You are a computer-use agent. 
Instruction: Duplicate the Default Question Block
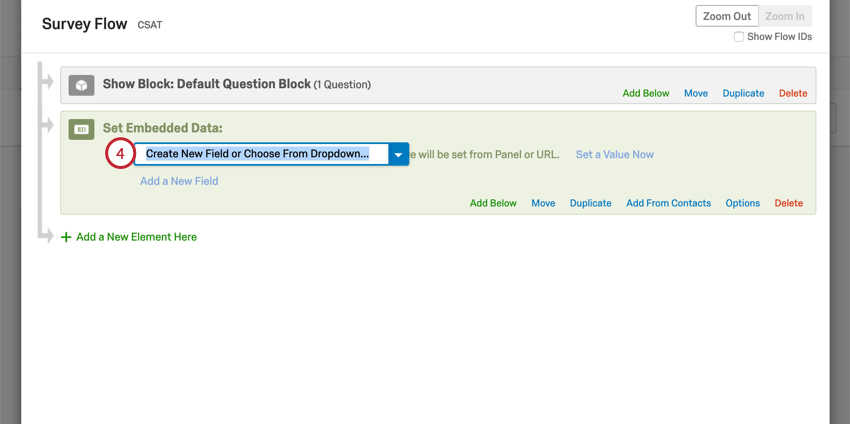[743, 93]
